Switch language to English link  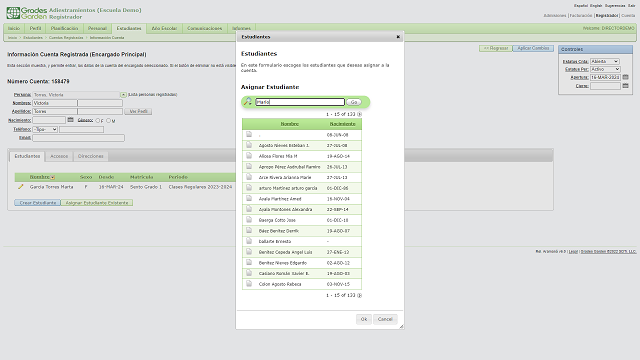click(x=596, y=6)
